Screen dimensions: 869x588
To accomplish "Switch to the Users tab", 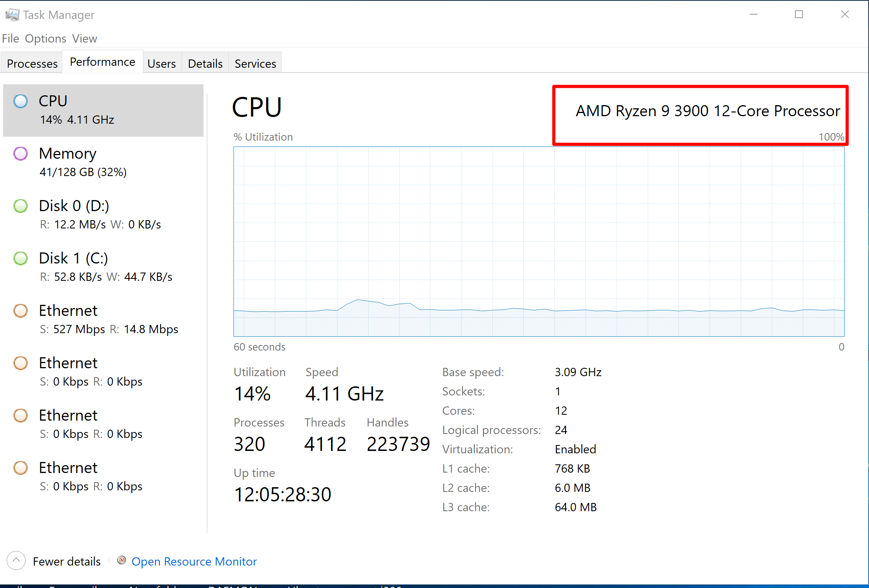I will [x=161, y=63].
